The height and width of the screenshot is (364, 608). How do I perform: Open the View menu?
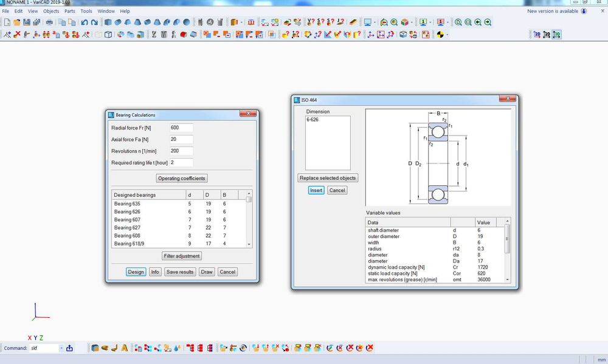click(33, 11)
